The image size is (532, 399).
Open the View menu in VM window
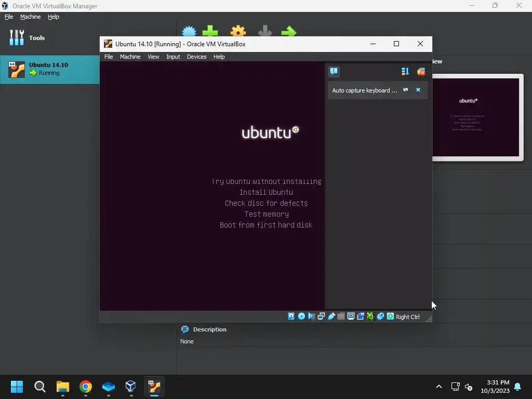click(x=153, y=57)
